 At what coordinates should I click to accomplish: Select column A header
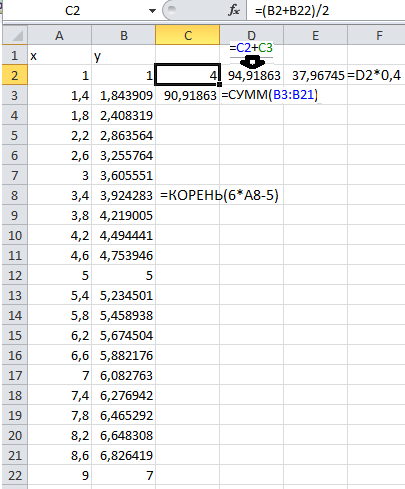point(59,35)
